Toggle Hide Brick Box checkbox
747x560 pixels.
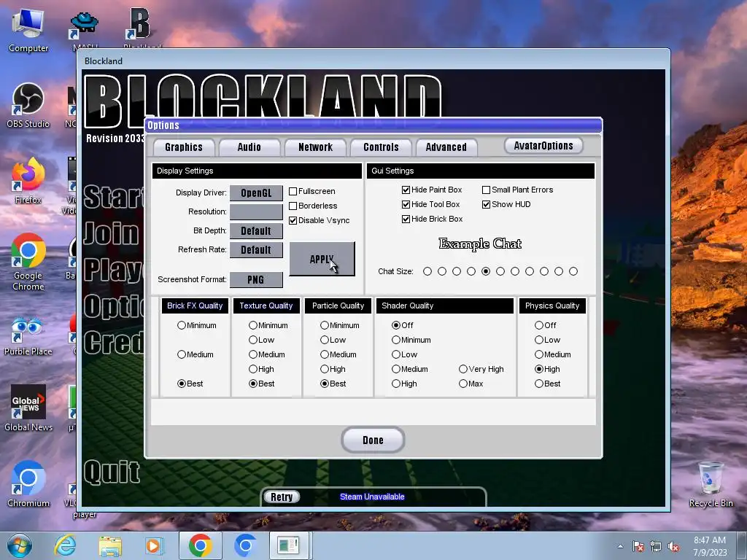click(406, 219)
